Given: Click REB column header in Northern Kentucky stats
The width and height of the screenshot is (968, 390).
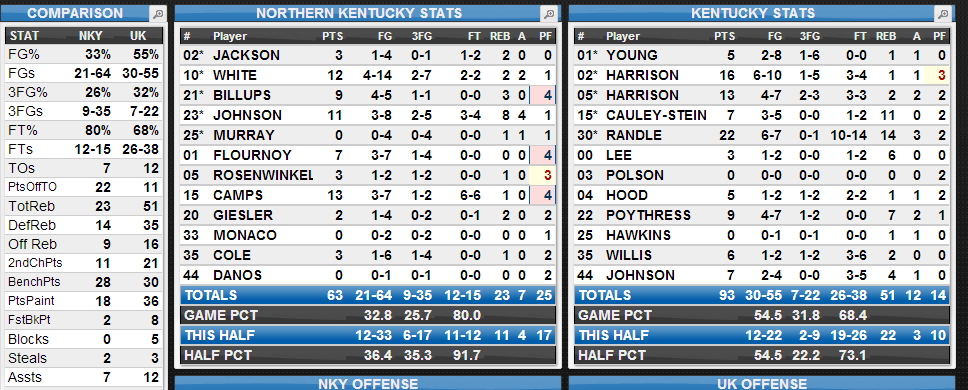Looking at the screenshot, I should click(499, 36).
